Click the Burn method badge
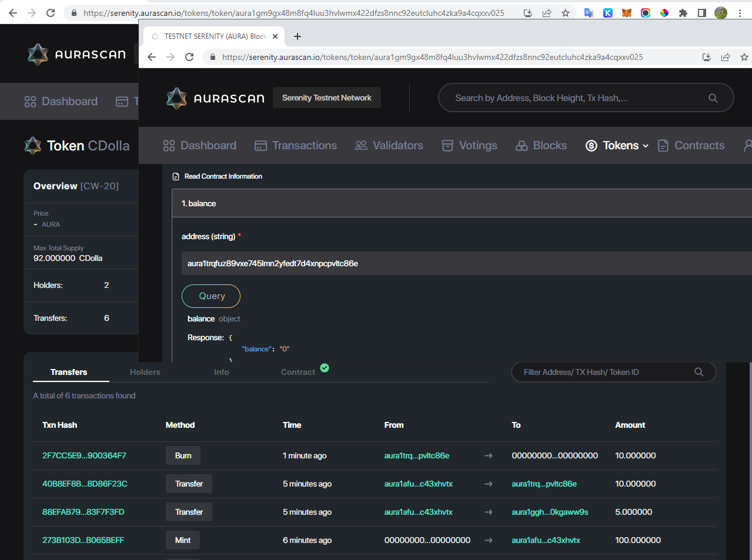The width and height of the screenshot is (752, 560). 183,455
